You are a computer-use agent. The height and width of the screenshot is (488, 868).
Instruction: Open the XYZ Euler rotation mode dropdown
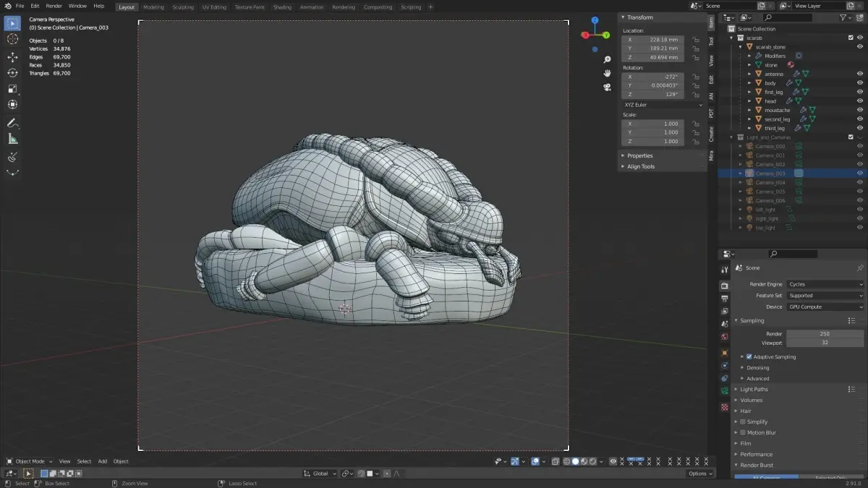click(x=662, y=105)
